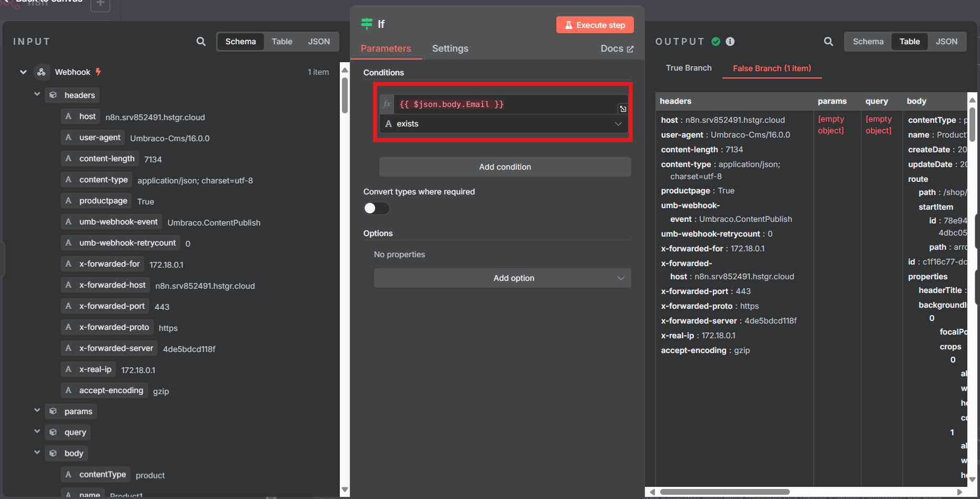Open expression editor expand icon
Image resolution: width=980 pixels, height=499 pixels.
click(623, 109)
